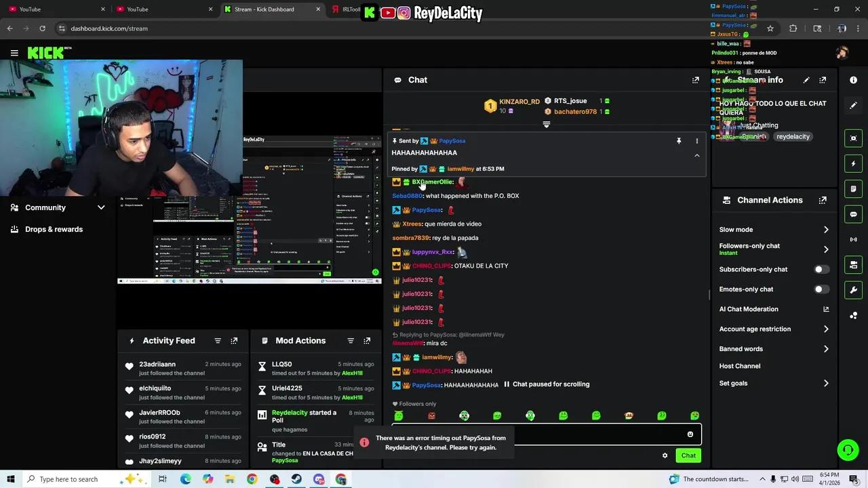Pop out the Channel Actions panel
Image resolution: width=868 pixels, height=488 pixels.
click(823, 200)
